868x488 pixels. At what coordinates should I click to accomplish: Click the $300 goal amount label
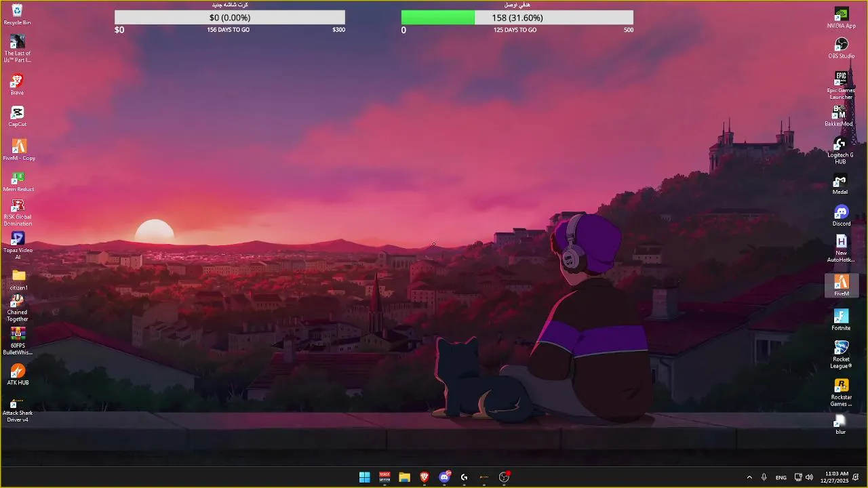click(338, 30)
